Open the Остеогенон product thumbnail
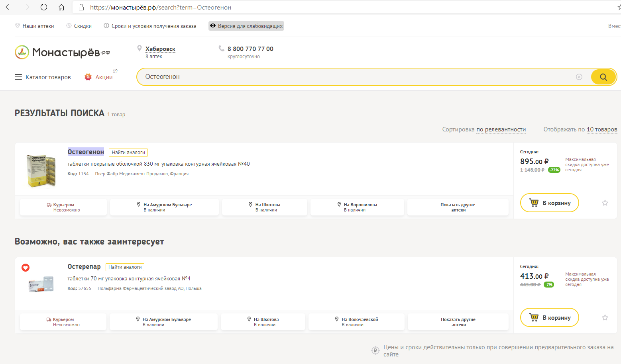Image resolution: width=621 pixels, height=364 pixels. pos(41,171)
